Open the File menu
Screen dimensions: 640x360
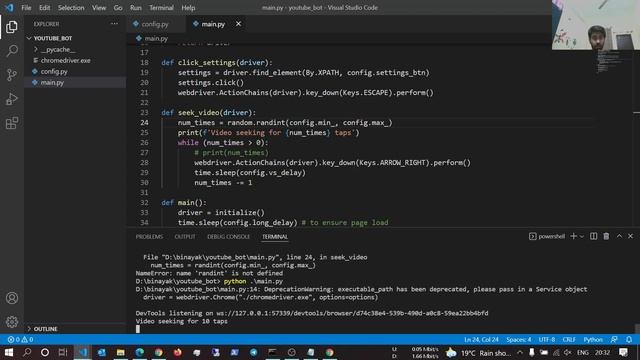click(26, 8)
